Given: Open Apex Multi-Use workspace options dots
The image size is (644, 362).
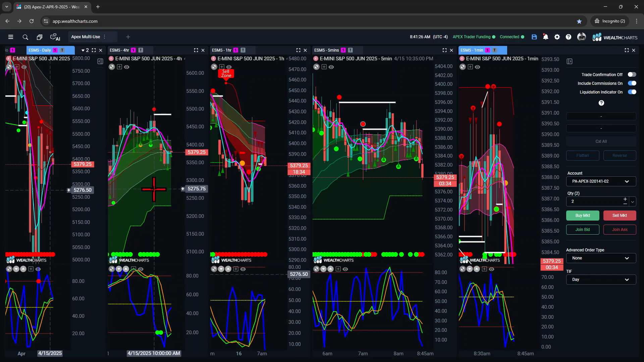Looking at the screenshot, I should (105, 37).
